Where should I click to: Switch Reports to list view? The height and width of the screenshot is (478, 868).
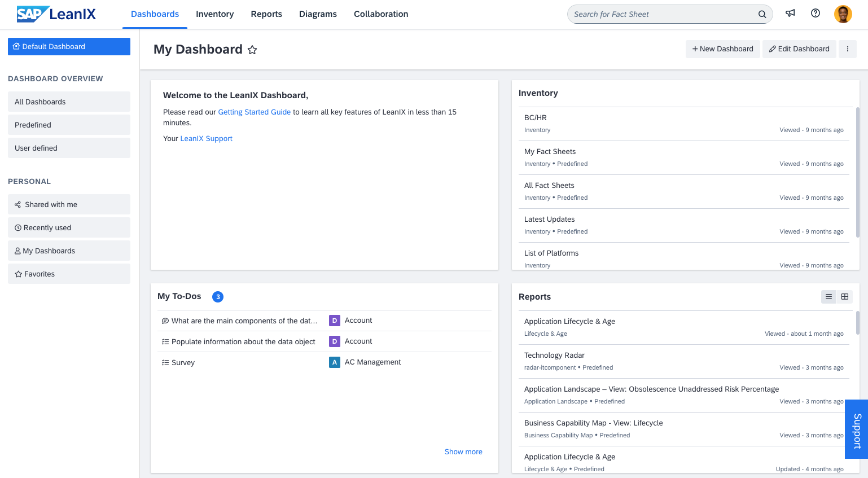828,297
